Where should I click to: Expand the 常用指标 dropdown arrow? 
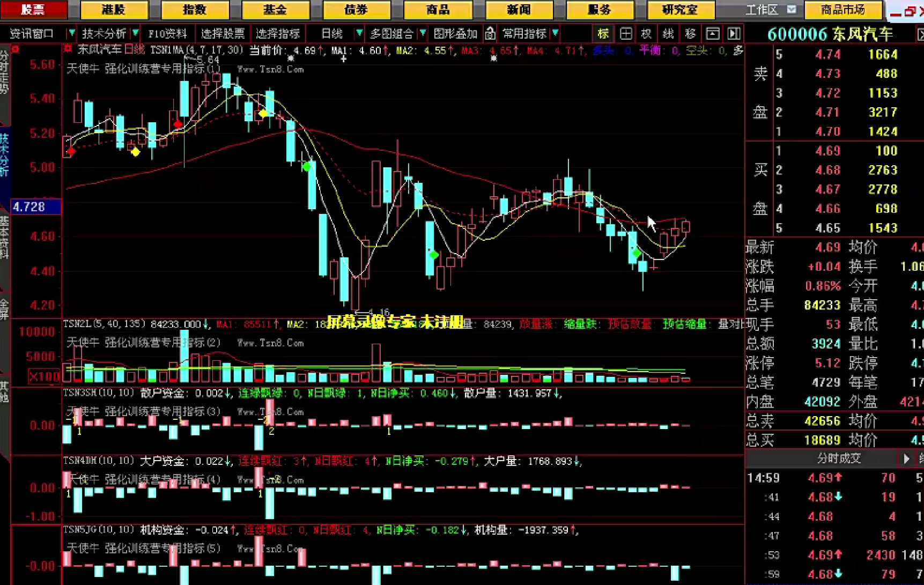coord(555,34)
